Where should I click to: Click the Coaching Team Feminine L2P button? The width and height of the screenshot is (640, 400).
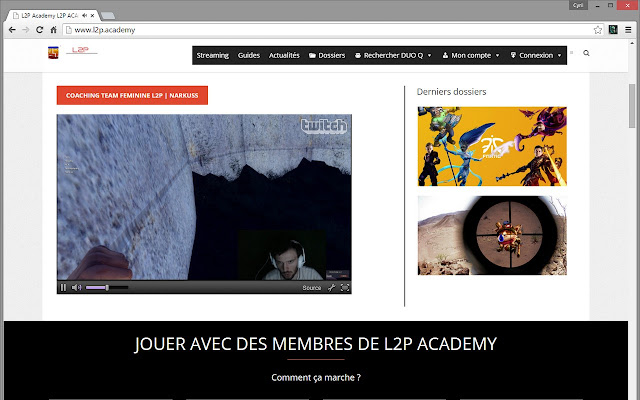(132, 95)
